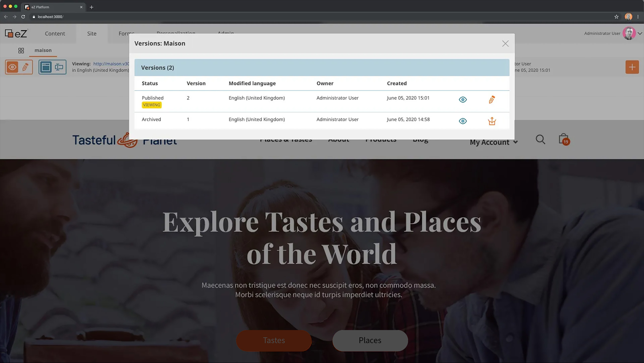Close the Versions: Maison dialog
The image size is (644, 363).
point(505,44)
